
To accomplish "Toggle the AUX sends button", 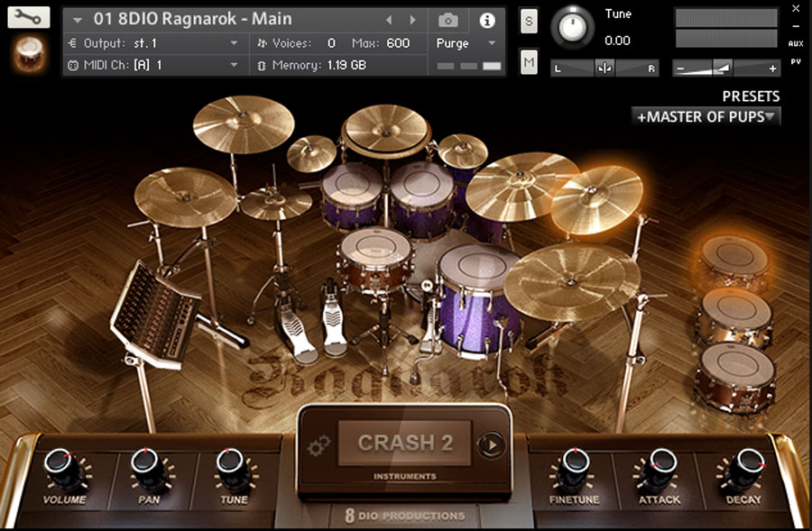I will pyautogui.click(x=796, y=44).
